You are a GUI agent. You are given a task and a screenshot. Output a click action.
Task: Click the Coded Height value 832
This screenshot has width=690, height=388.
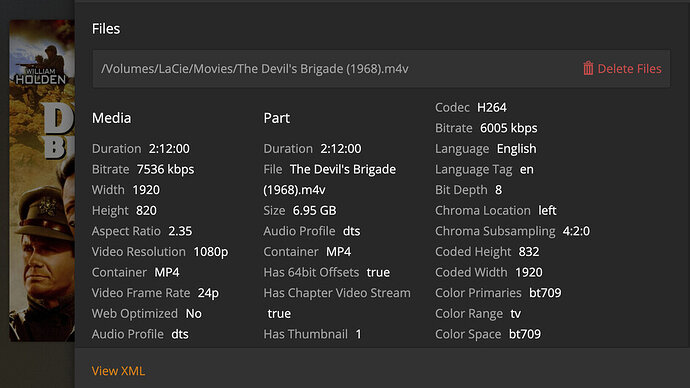pos(529,252)
